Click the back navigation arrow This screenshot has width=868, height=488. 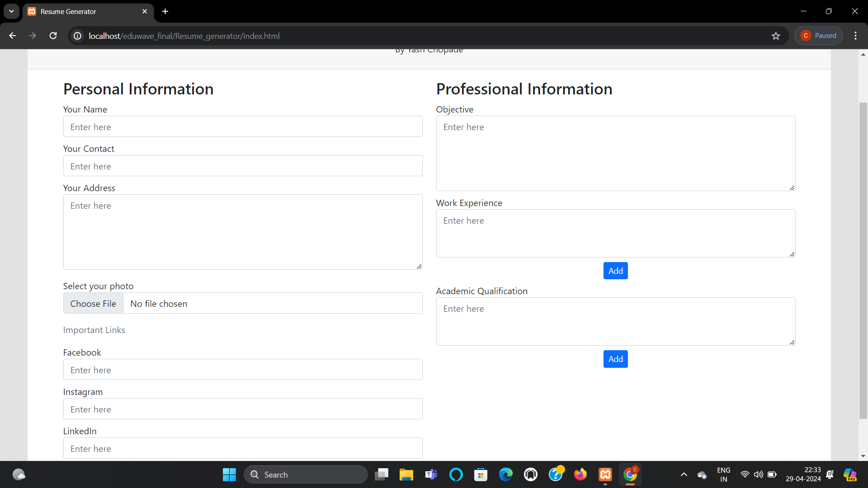click(13, 36)
